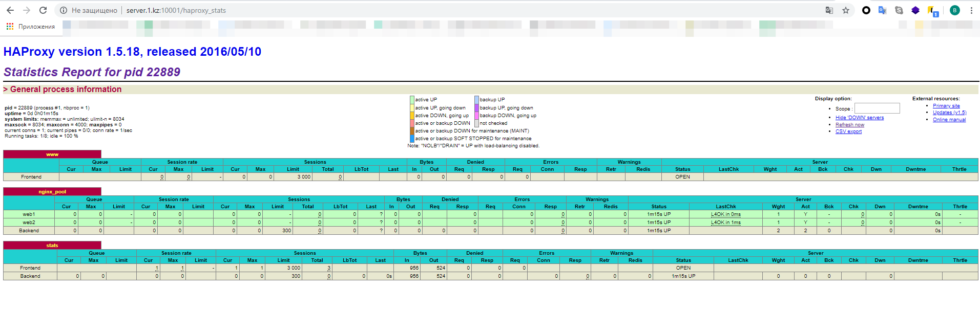Click the address bar URL
The image size is (980, 310).
(x=176, y=10)
